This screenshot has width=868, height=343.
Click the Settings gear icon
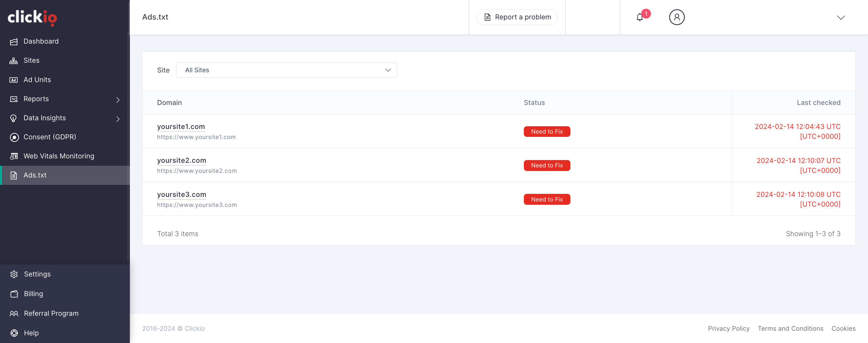14,274
